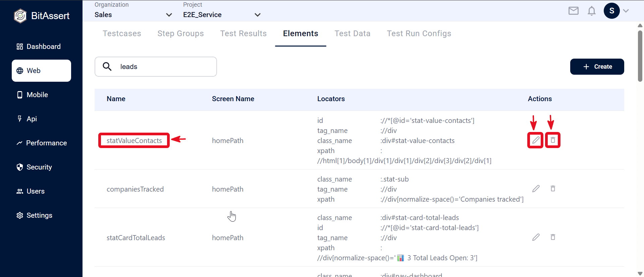Open the notifications bell
Viewport: 644px width, 277px height.
click(592, 11)
